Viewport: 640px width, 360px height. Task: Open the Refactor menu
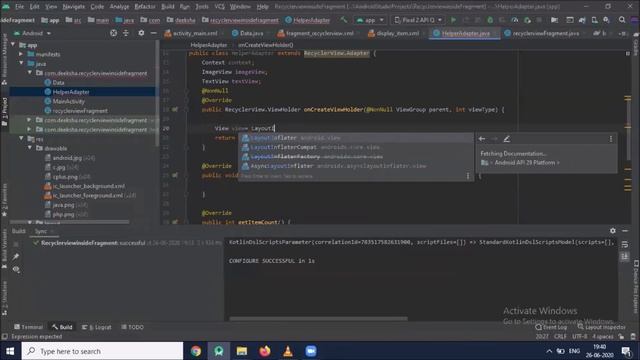(x=145, y=7)
